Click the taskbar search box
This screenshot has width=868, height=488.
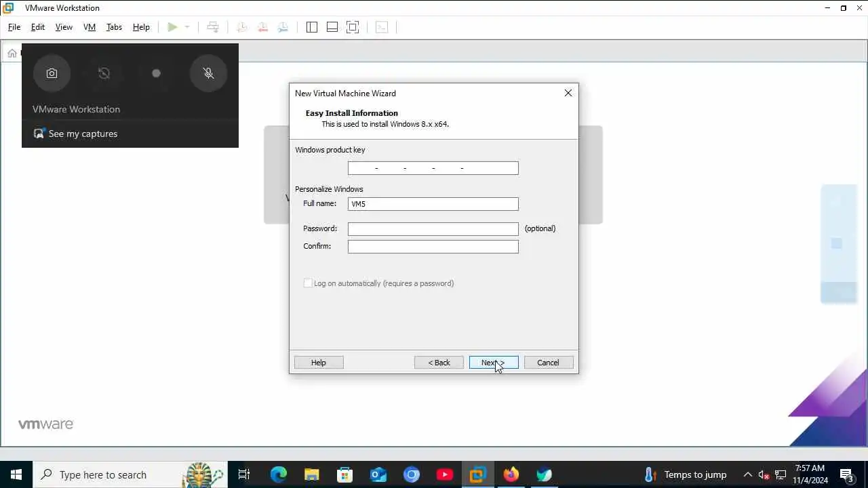[x=129, y=474]
